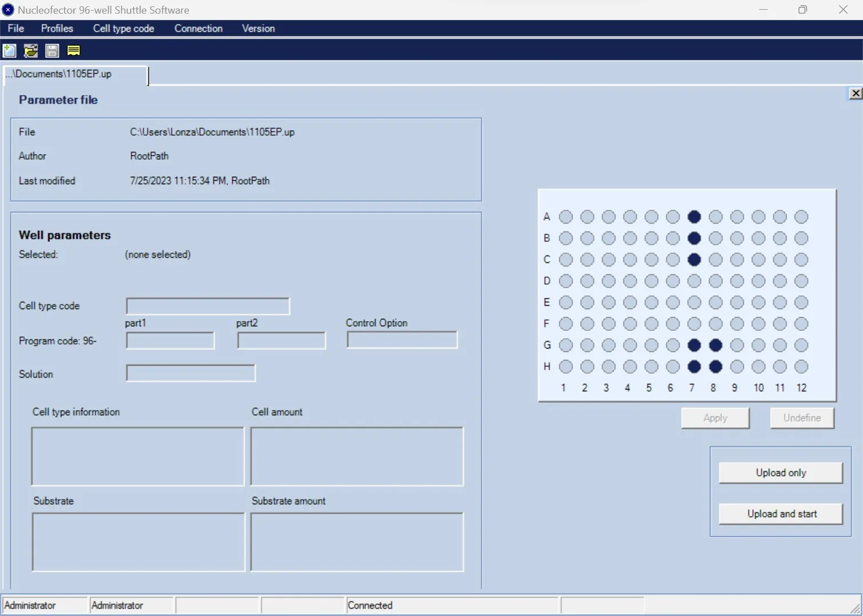Screen dimensions: 863x616
Task: Restore down the Nucleofector window
Action: pyautogui.click(x=802, y=10)
